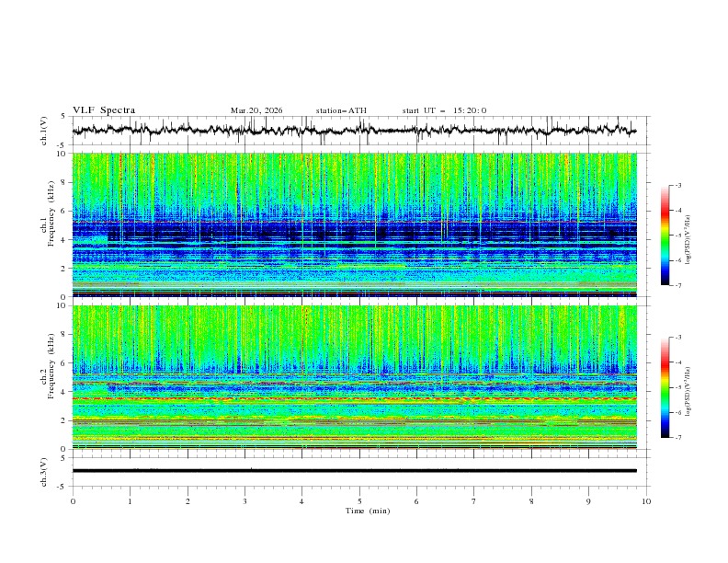The width and height of the screenshot is (728, 563).
Task: Click the "ch.3(V)" waveform axis label
Action: pos(44,472)
